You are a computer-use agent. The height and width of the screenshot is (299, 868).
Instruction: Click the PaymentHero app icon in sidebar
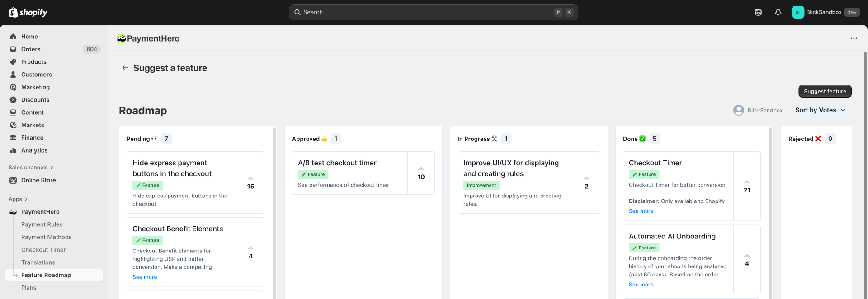click(x=13, y=212)
